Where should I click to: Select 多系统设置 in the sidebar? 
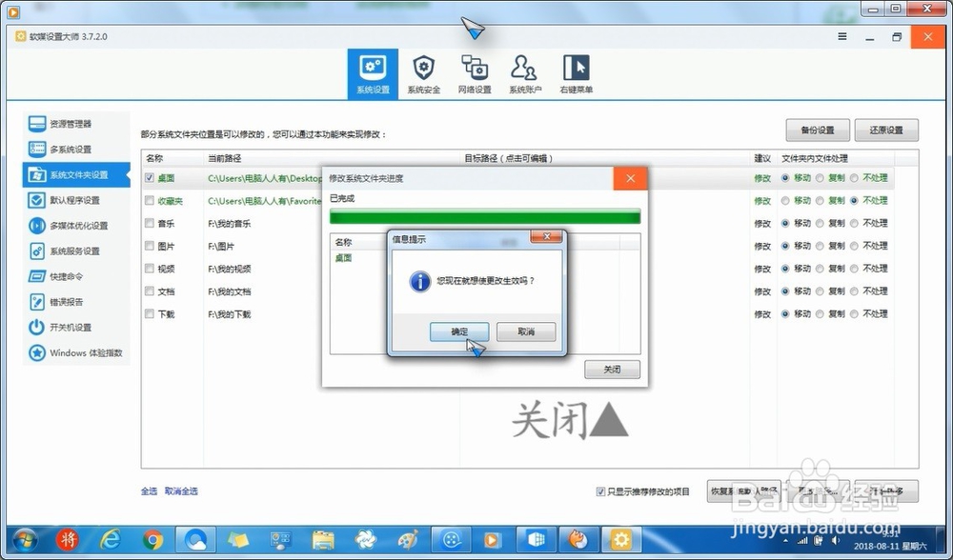click(x=76, y=150)
